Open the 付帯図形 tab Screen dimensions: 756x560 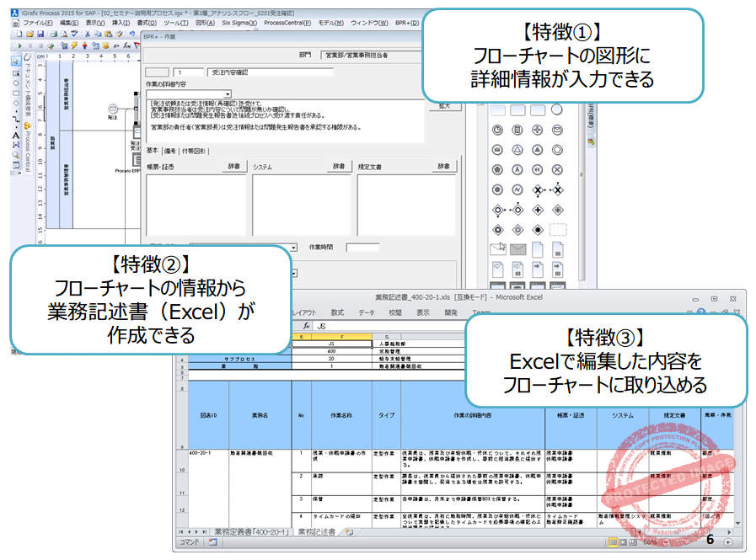(193, 151)
